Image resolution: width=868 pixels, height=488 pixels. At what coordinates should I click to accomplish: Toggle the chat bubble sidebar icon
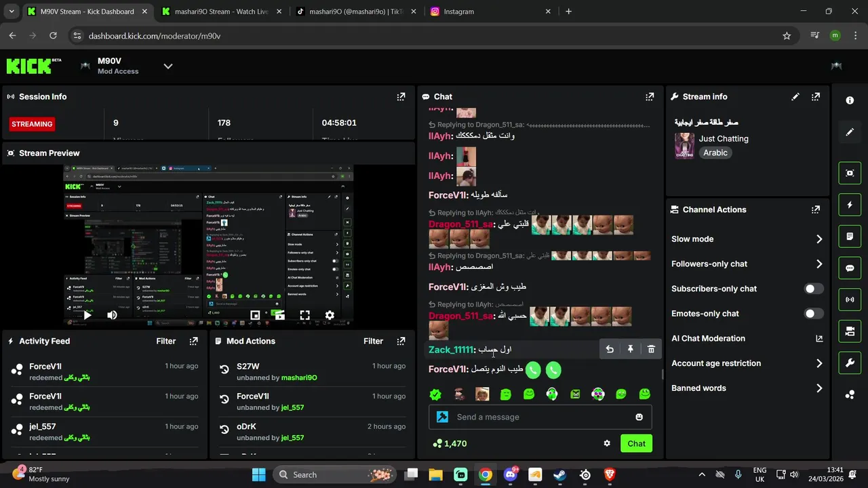pyautogui.click(x=850, y=268)
